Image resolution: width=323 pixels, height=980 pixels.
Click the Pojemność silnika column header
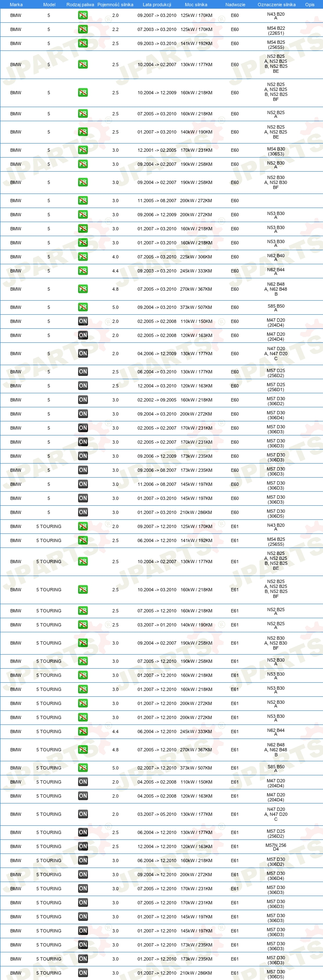(115, 5)
